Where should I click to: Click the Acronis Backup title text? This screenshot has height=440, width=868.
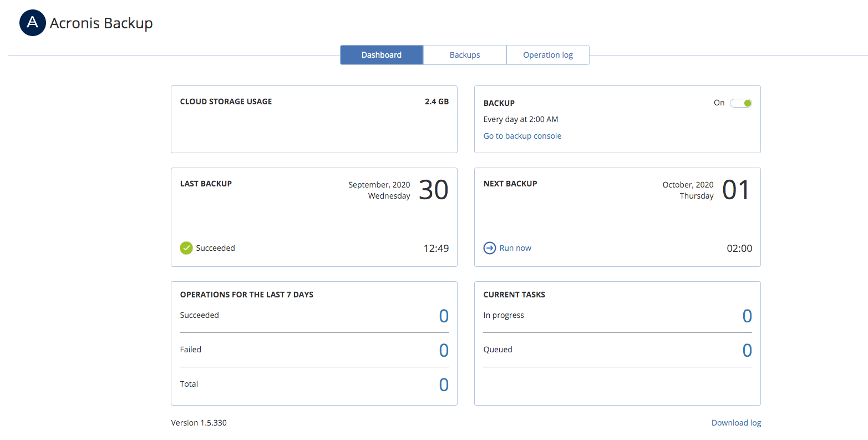(x=101, y=23)
